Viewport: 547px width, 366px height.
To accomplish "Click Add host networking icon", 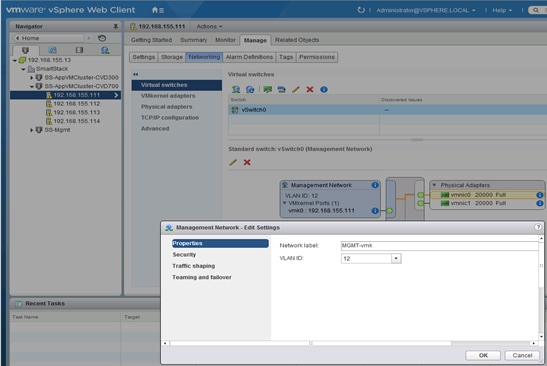I will tap(236, 89).
